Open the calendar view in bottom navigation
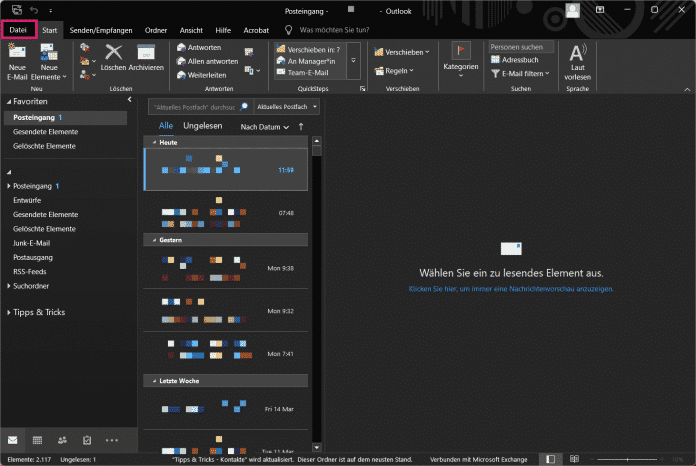The width and height of the screenshot is (696, 466). tap(37, 440)
